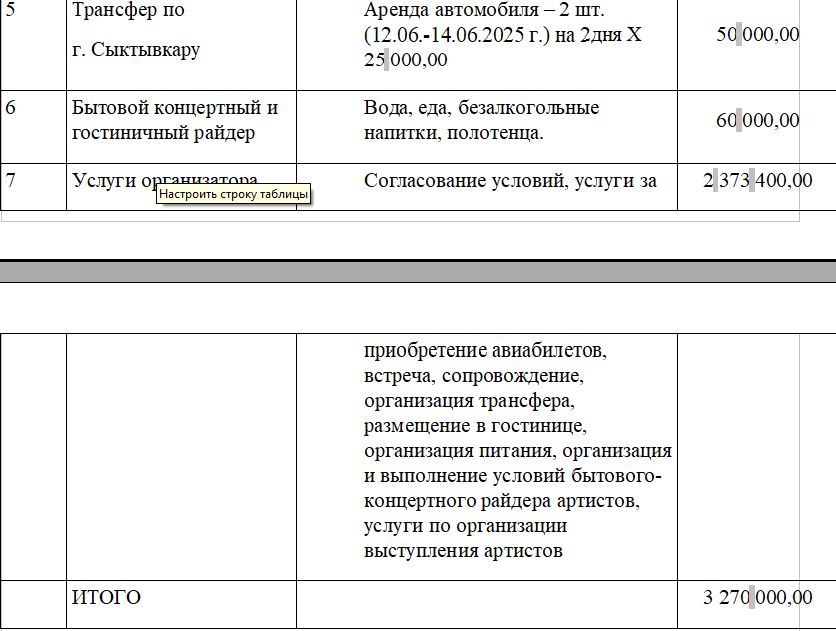Select the 50 000,00 amount cell
The image size is (836, 631).
point(758,35)
